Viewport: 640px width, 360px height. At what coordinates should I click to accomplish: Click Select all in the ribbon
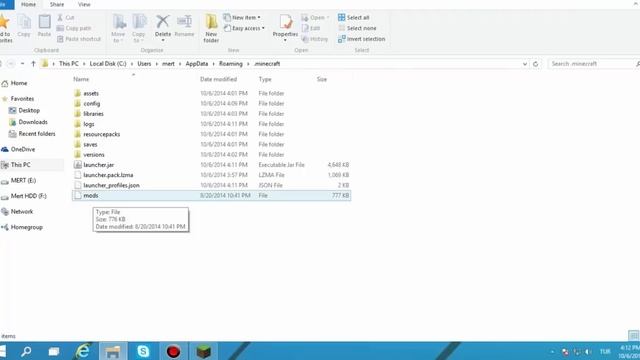(x=353, y=18)
